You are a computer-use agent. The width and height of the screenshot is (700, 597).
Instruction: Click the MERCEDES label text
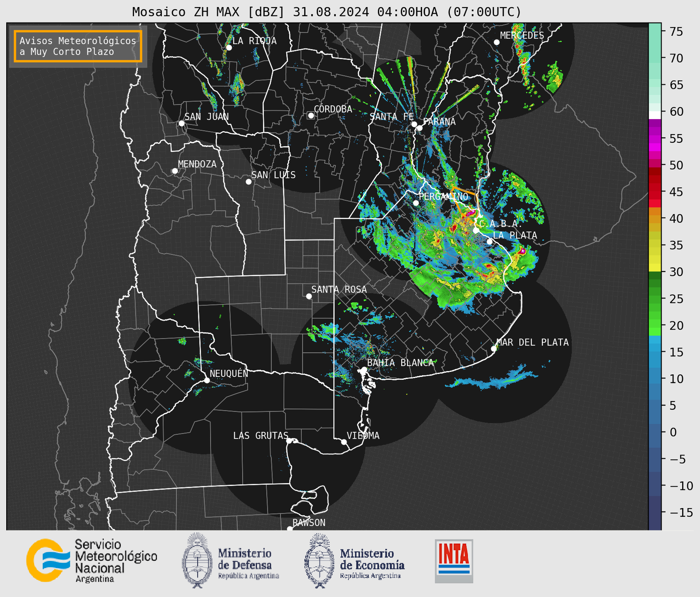click(522, 35)
